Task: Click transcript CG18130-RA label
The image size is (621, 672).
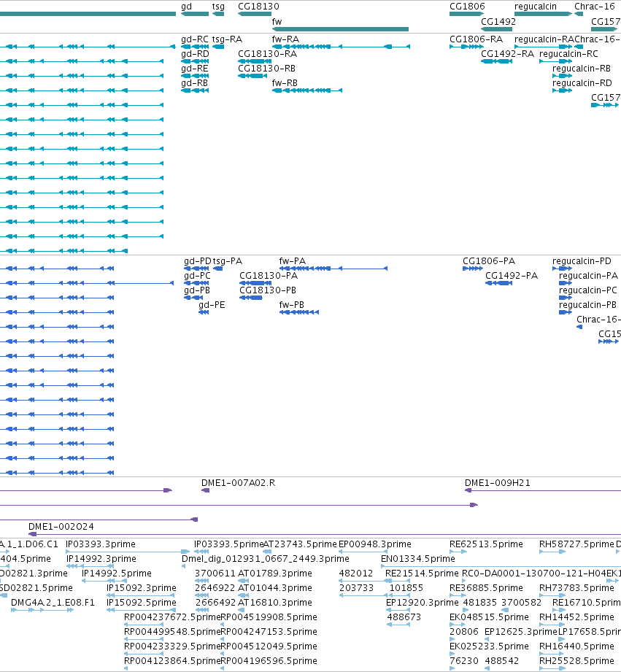Action: click(x=267, y=54)
